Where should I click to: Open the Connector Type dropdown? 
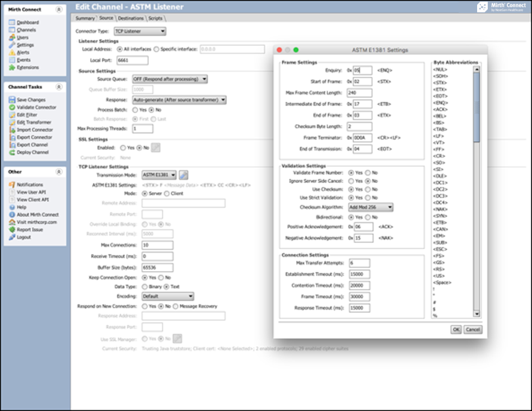(139, 31)
